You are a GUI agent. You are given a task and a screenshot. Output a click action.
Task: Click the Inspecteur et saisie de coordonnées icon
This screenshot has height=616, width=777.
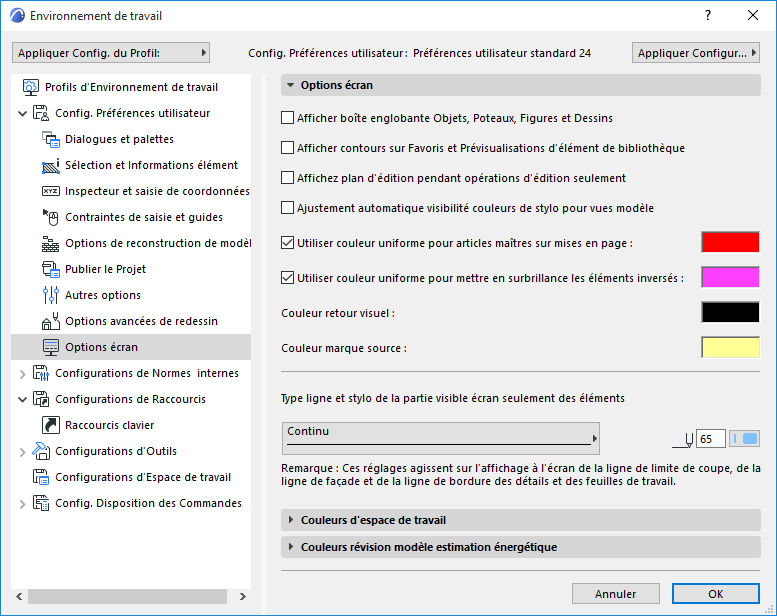[51, 191]
